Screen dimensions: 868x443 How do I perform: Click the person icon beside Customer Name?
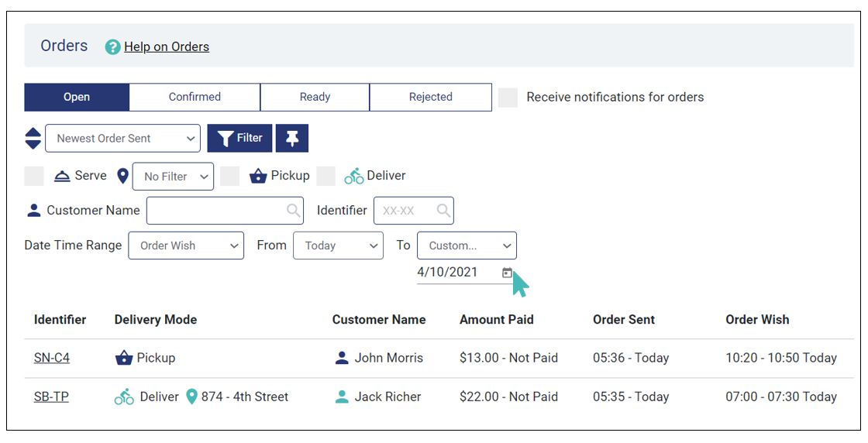coord(34,210)
